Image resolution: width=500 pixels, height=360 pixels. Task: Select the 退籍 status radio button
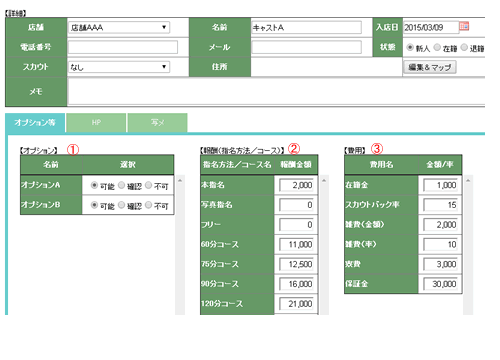coord(464,47)
